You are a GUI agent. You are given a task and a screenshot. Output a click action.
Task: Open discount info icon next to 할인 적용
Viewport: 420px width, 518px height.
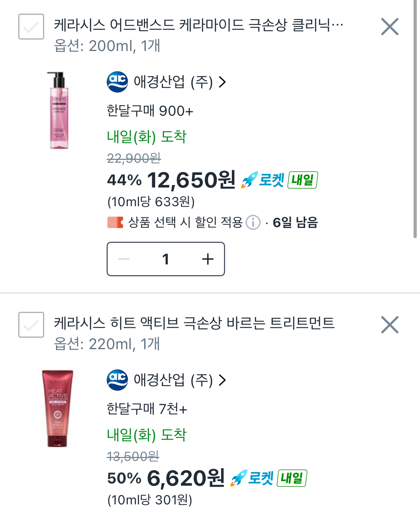coord(253,222)
